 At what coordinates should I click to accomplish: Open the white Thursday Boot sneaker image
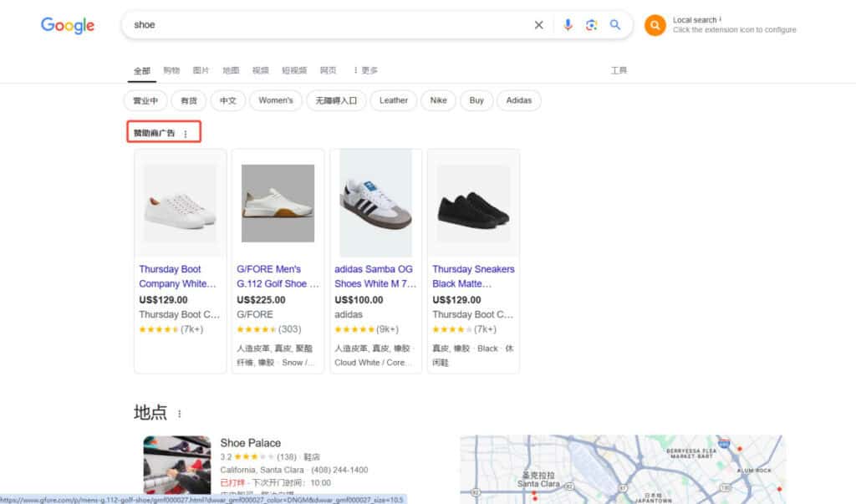click(181, 203)
